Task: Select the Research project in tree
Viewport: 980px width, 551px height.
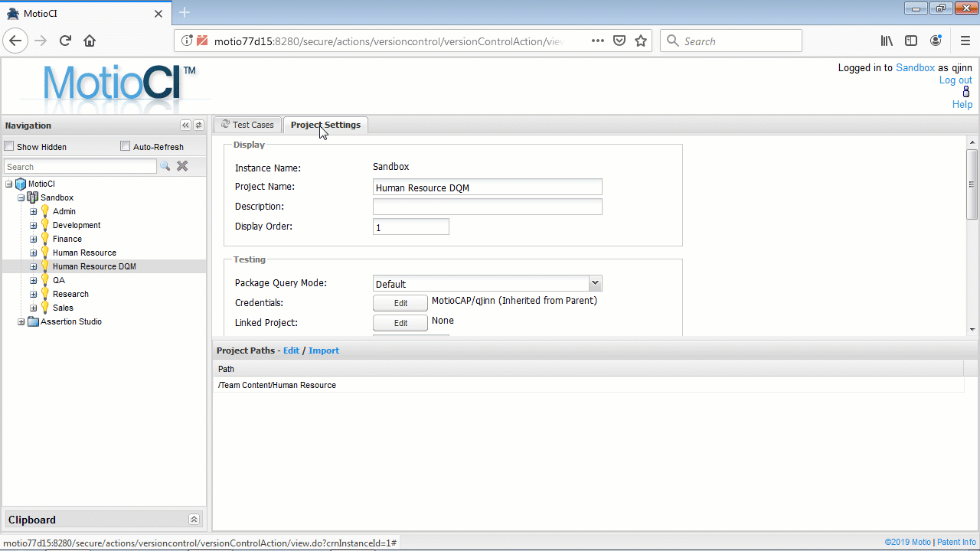Action: 70,294
